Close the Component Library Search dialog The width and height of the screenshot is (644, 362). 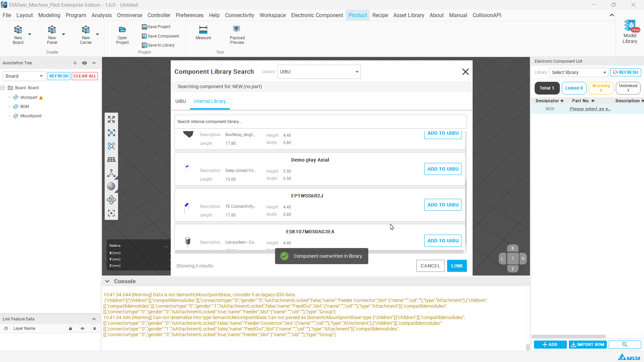[466, 72]
